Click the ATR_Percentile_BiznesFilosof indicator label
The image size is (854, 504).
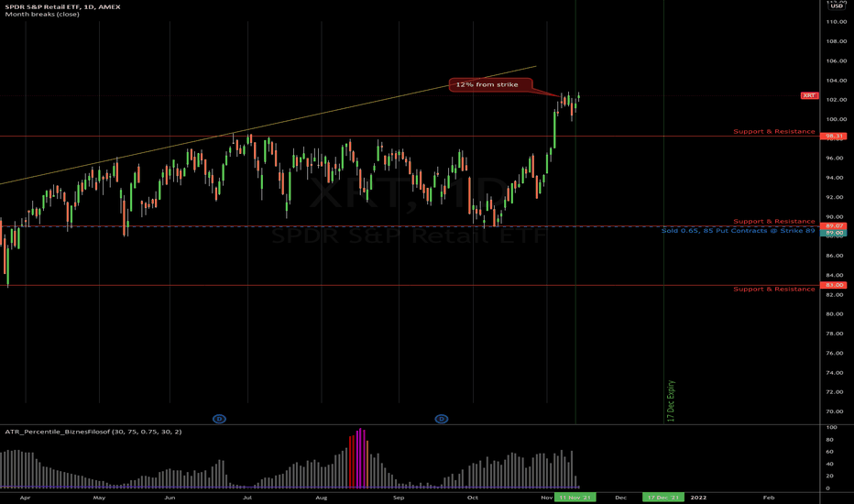click(x=93, y=432)
